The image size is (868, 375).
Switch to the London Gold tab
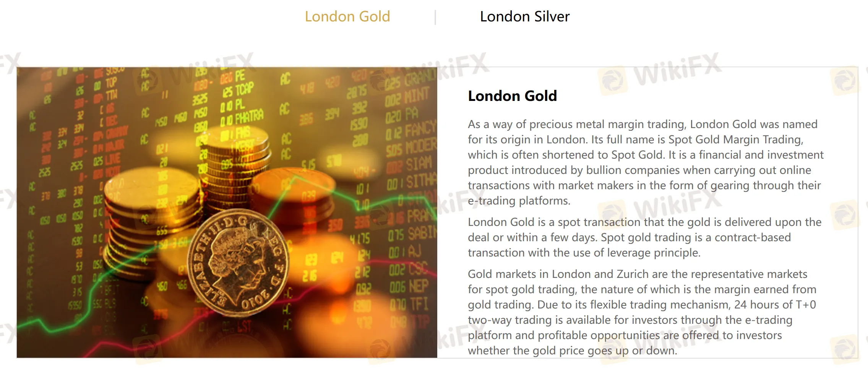(x=347, y=16)
